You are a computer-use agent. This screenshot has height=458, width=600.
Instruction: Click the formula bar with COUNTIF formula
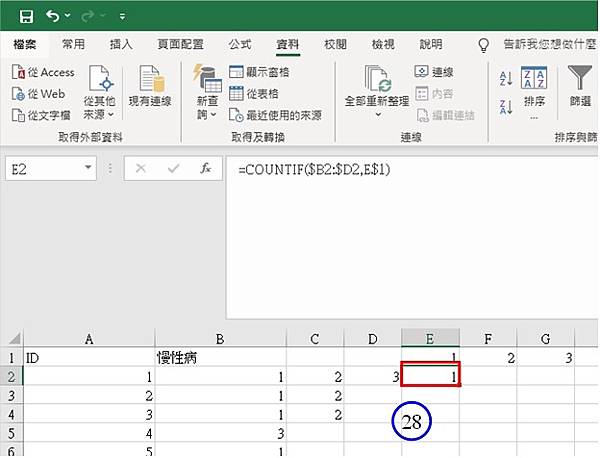412,237
